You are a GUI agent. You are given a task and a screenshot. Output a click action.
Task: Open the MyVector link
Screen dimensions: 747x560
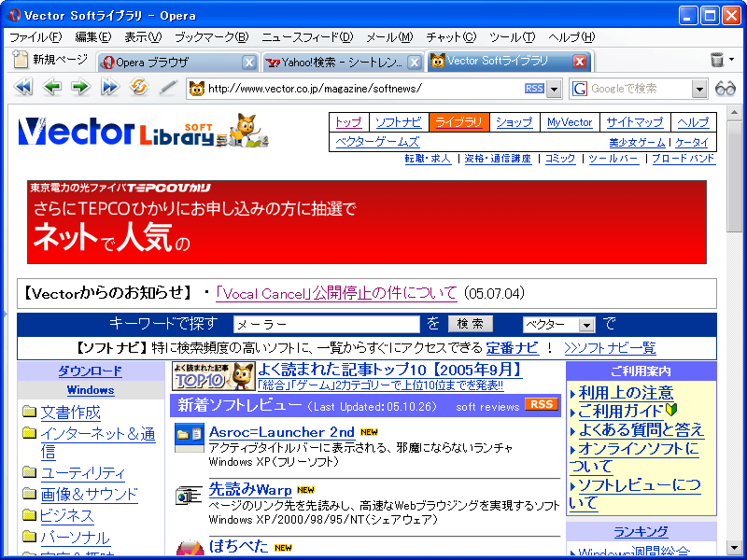coord(570,122)
